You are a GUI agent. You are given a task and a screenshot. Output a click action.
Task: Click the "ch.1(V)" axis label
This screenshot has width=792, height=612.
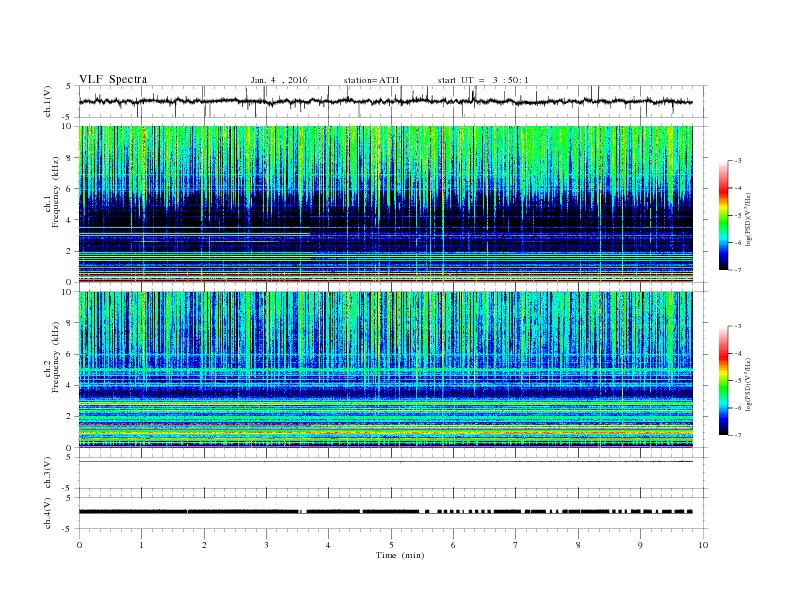[48, 101]
